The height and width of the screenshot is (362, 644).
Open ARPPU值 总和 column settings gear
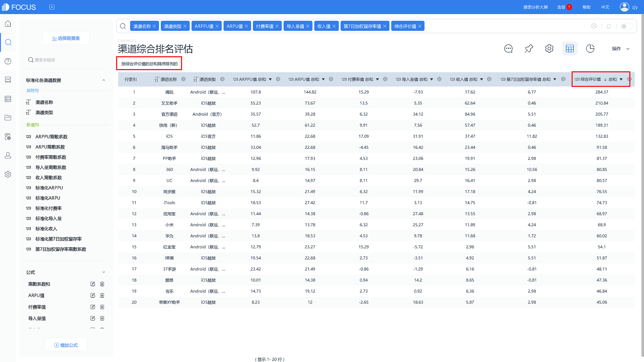(278, 79)
